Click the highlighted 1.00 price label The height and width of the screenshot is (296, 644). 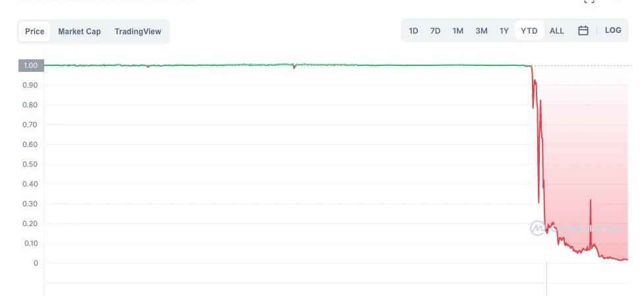click(x=31, y=65)
